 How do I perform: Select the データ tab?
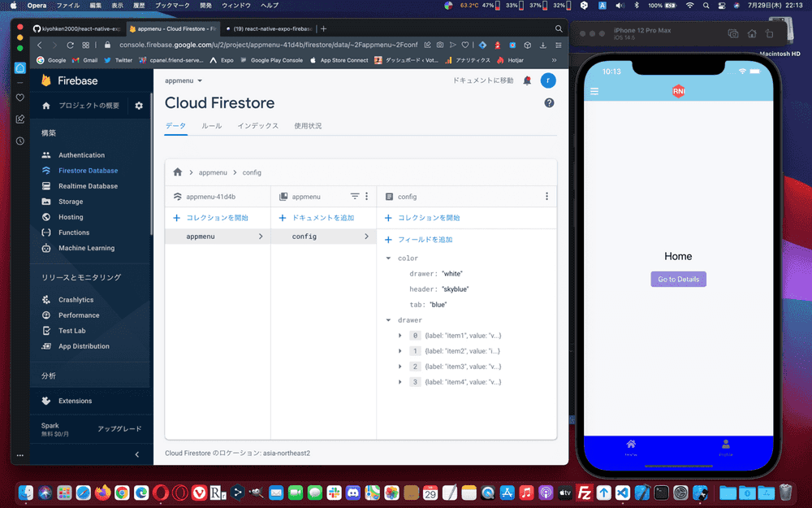pyautogui.click(x=175, y=126)
